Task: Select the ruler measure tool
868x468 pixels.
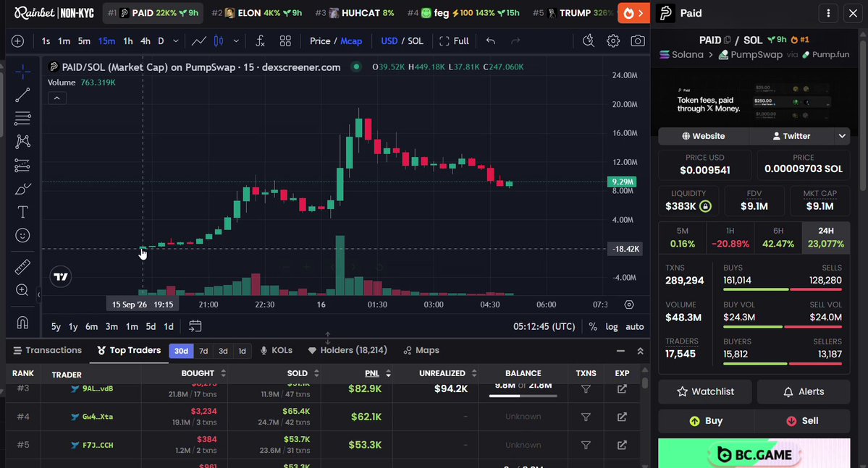Action: tap(22, 267)
